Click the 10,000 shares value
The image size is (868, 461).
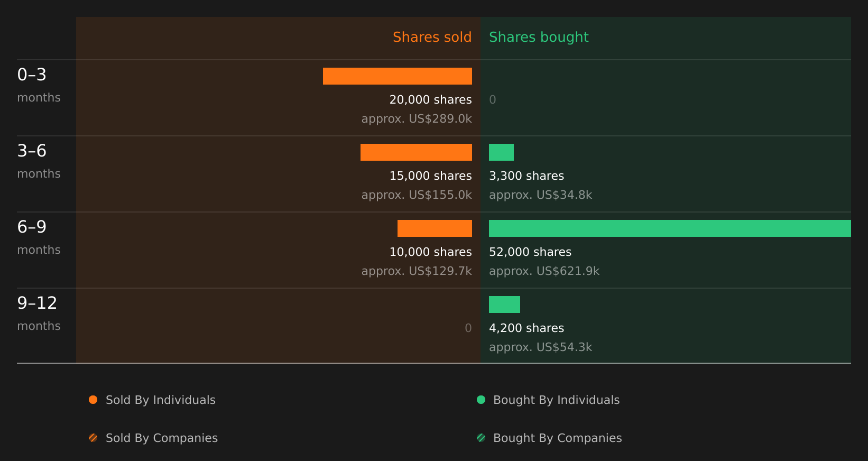coord(430,252)
